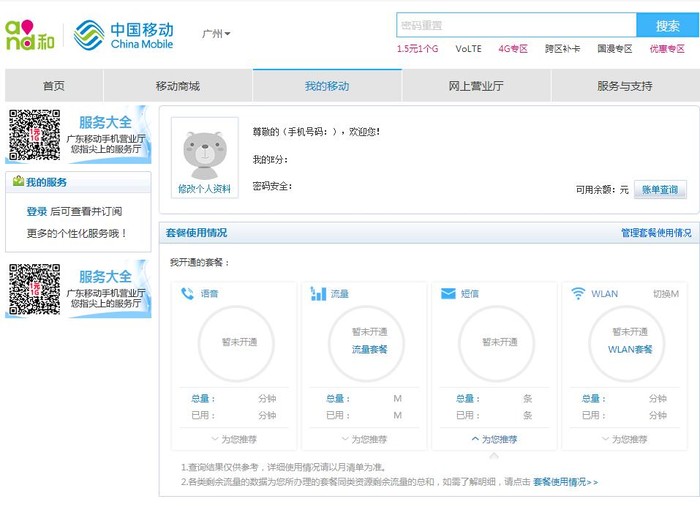Open the WLAN套餐 link in circle

click(630, 349)
